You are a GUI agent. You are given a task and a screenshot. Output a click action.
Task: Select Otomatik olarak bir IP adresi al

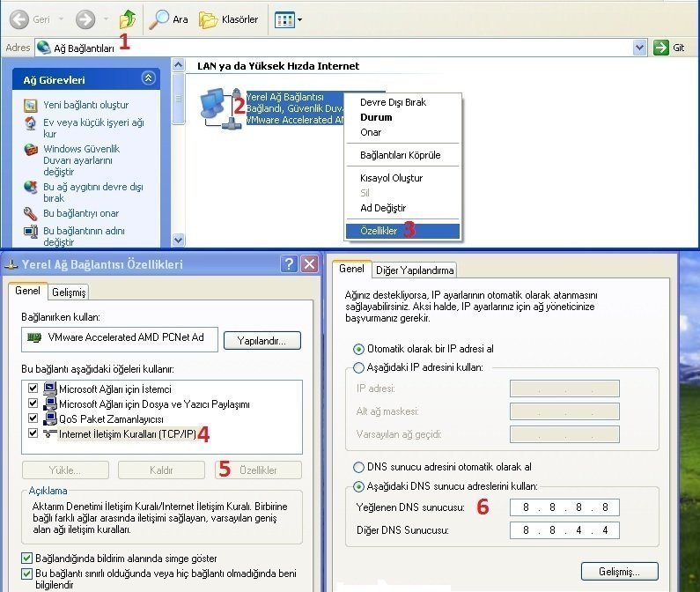click(358, 349)
